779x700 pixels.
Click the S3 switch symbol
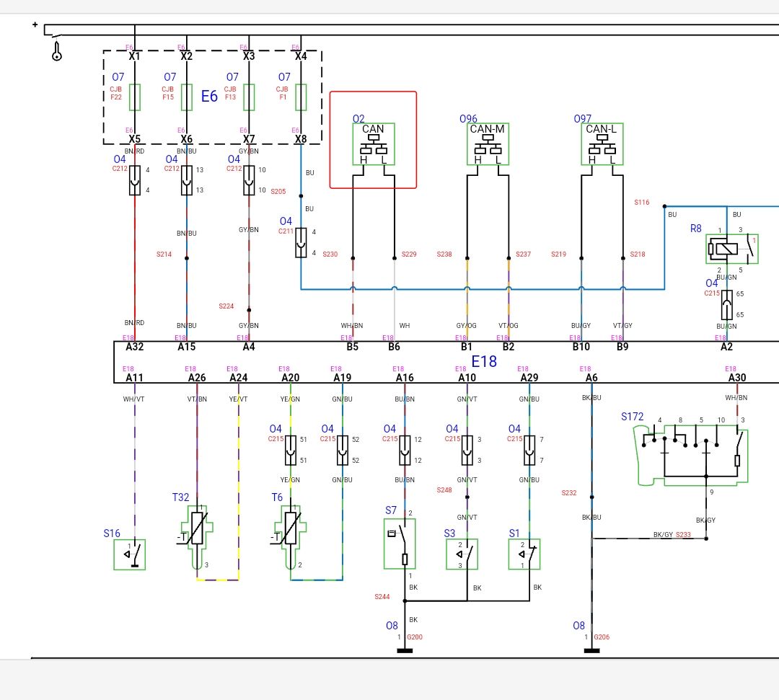tap(462, 554)
